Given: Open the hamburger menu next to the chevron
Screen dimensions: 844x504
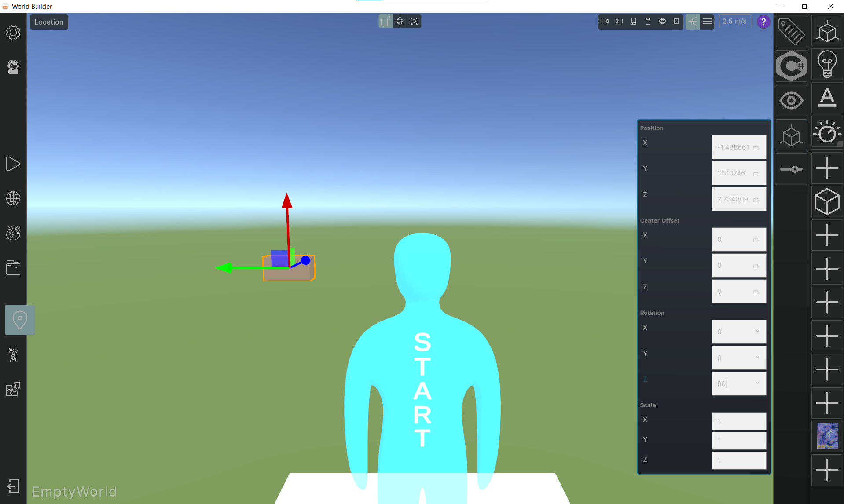Looking at the screenshot, I should click(707, 22).
